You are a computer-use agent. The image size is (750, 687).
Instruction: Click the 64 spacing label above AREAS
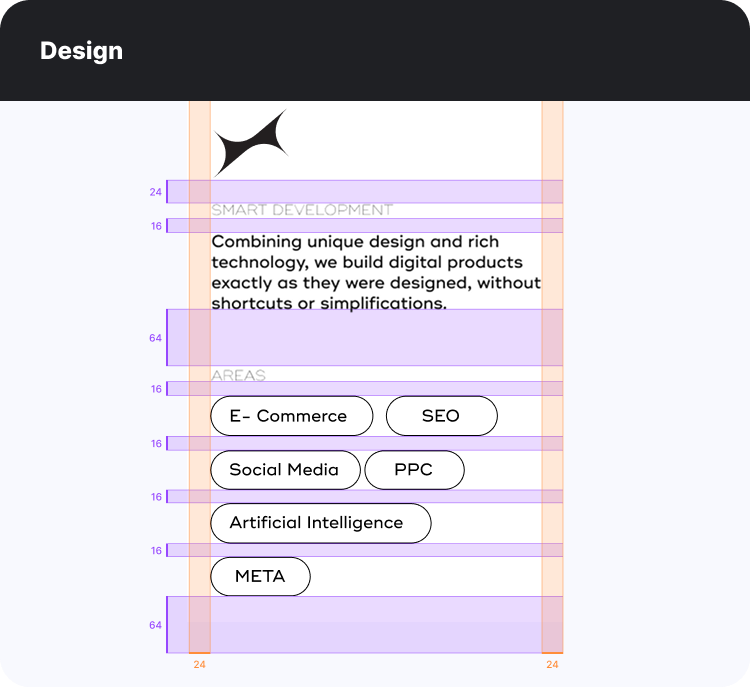pos(155,338)
